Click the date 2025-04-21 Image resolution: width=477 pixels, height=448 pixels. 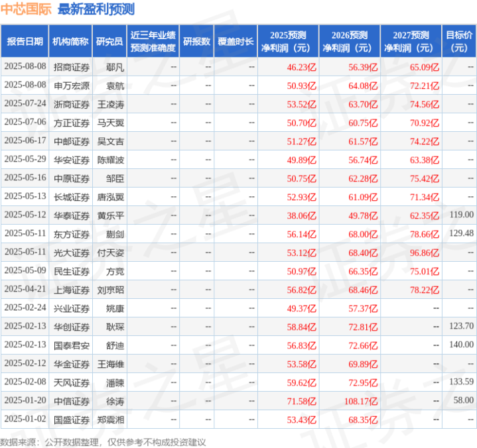tap(25, 289)
